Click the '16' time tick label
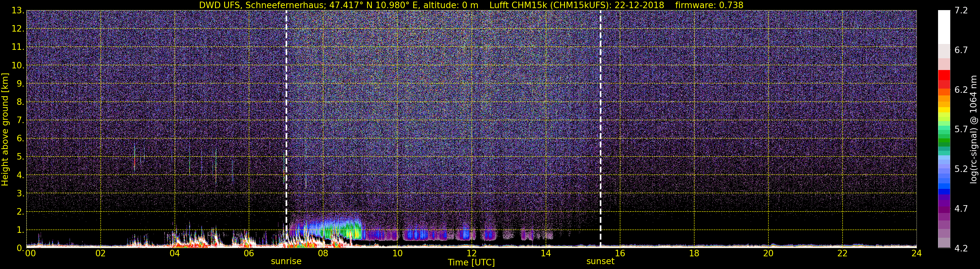 (620, 253)
